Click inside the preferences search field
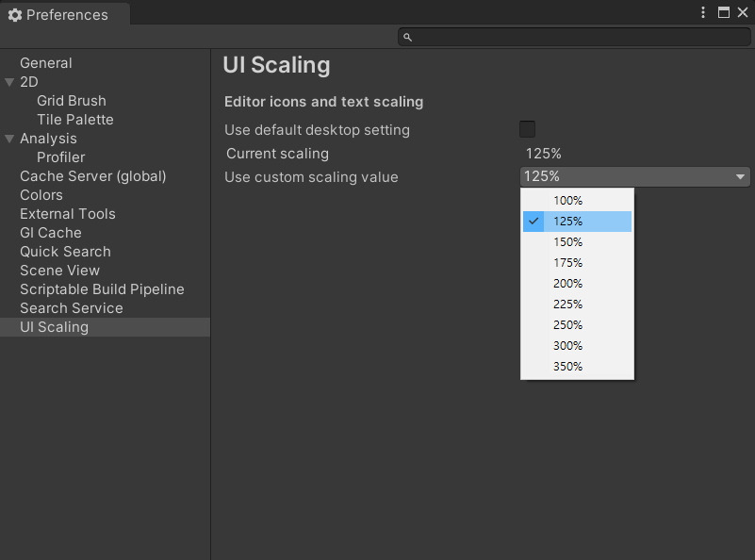 (x=575, y=38)
